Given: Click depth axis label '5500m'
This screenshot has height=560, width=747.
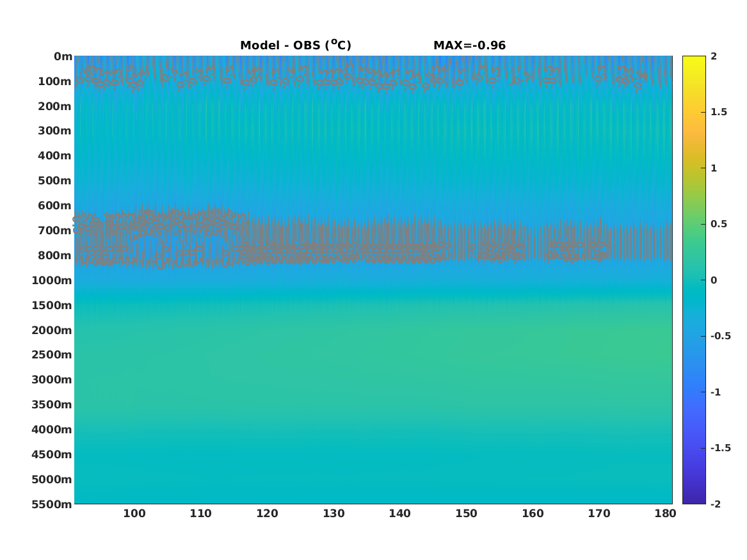Looking at the screenshot, I should (x=52, y=504).
